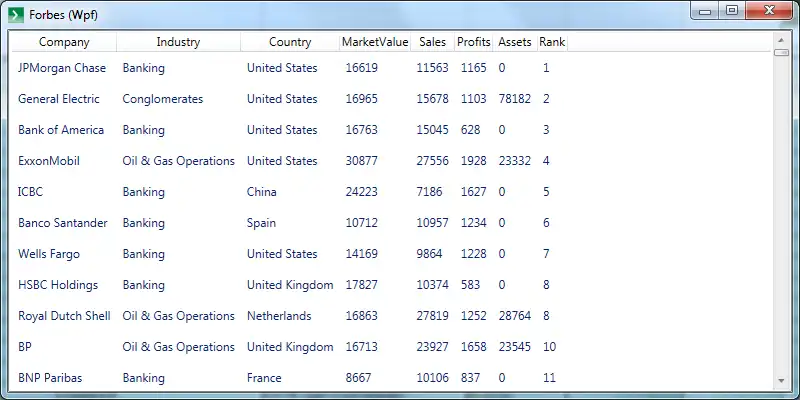The image size is (800, 400).
Task: Sort by the Company column header
Action: coord(64,42)
